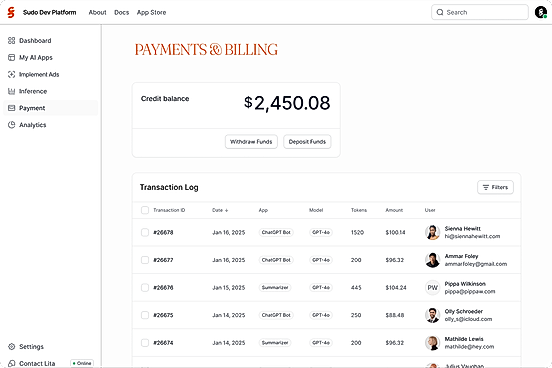Click the Filters funnel lines icon
Image resolution: width=552 pixels, height=368 pixels.
click(x=486, y=187)
